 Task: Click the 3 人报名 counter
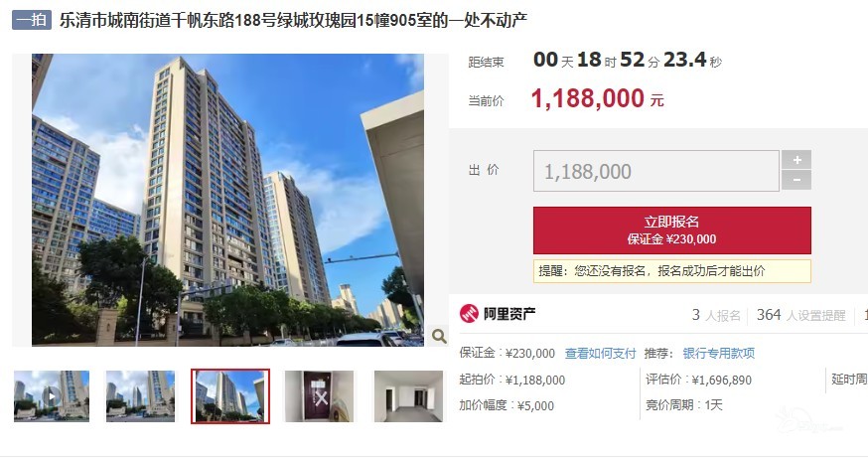[716, 315]
